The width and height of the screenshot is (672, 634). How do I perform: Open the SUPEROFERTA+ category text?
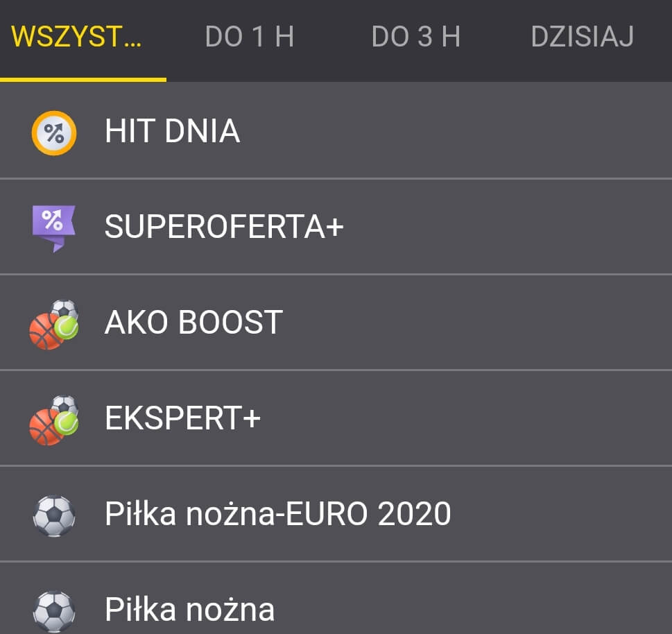point(224,227)
